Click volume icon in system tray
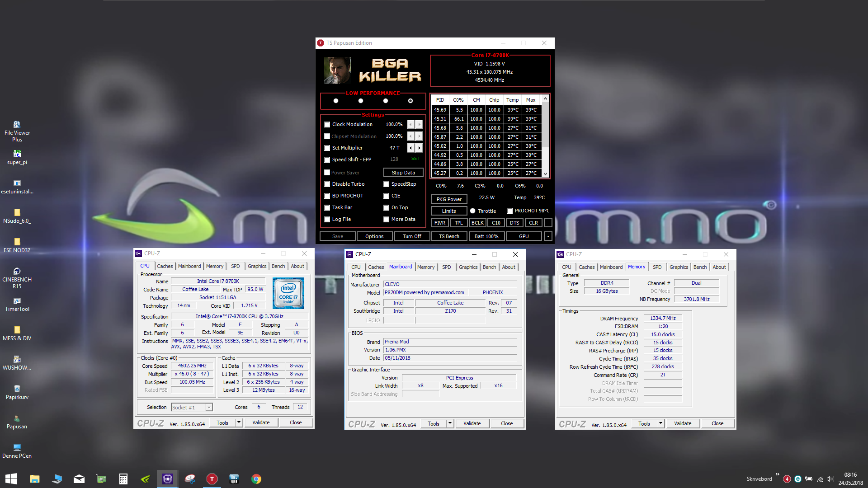 pyautogui.click(x=830, y=479)
